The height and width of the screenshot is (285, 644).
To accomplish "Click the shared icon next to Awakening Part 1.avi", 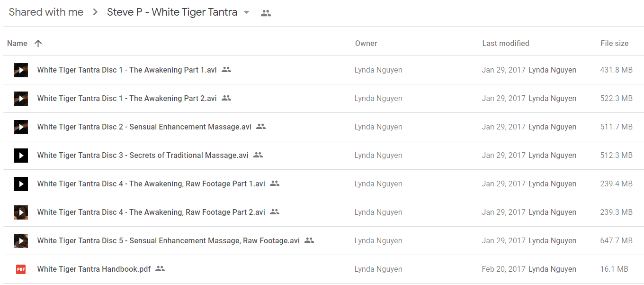I will click(x=226, y=70).
